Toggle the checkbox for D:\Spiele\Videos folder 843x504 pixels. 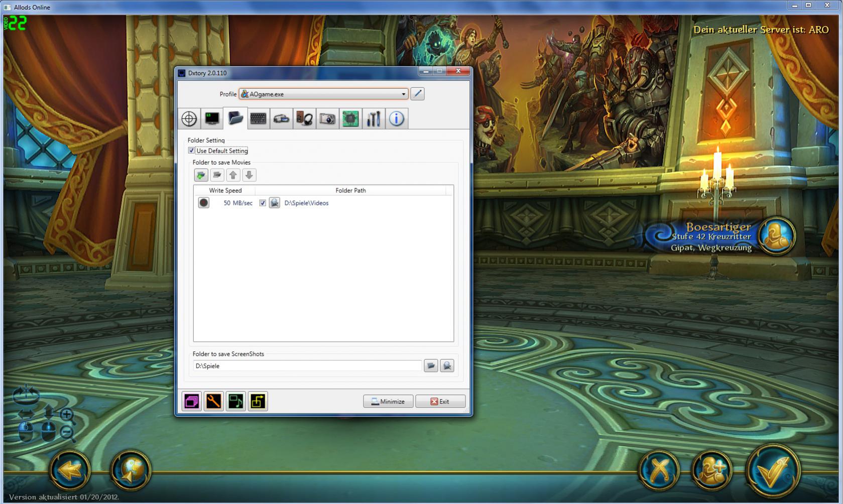[263, 203]
